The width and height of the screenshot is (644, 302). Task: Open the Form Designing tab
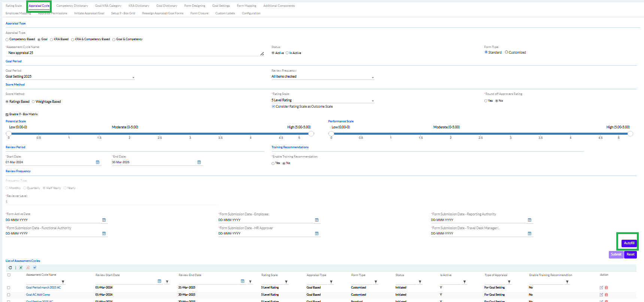(x=194, y=6)
